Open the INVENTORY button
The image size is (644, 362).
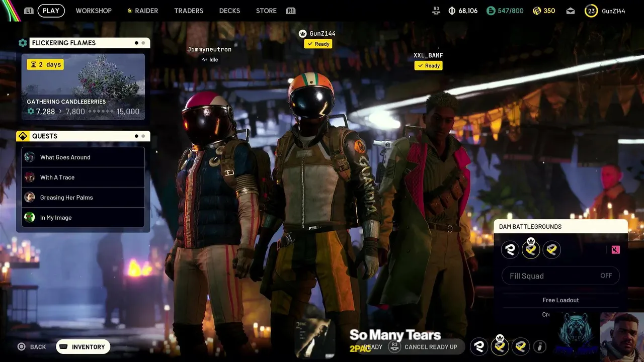(83, 347)
